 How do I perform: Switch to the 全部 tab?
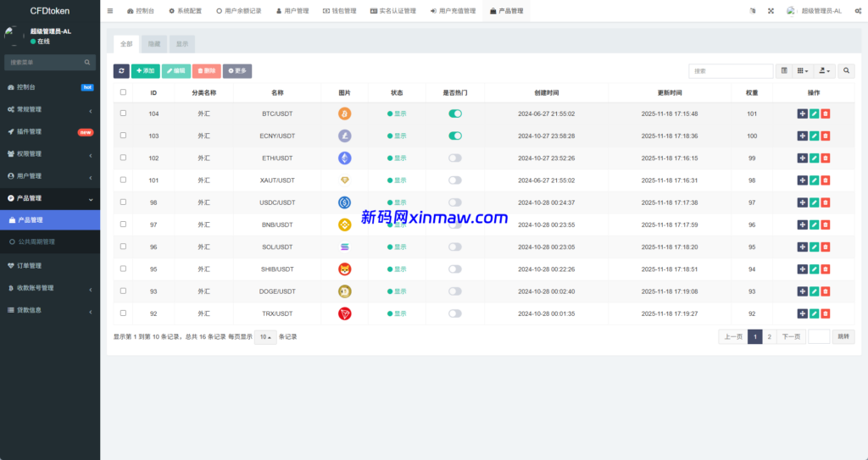pyautogui.click(x=126, y=44)
